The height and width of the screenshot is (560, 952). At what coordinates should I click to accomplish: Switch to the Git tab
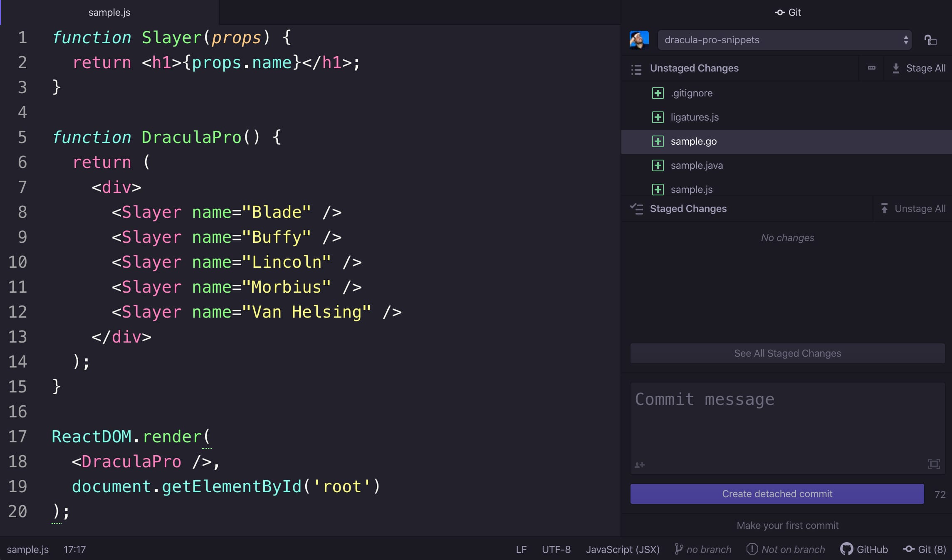pyautogui.click(x=788, y=12)
